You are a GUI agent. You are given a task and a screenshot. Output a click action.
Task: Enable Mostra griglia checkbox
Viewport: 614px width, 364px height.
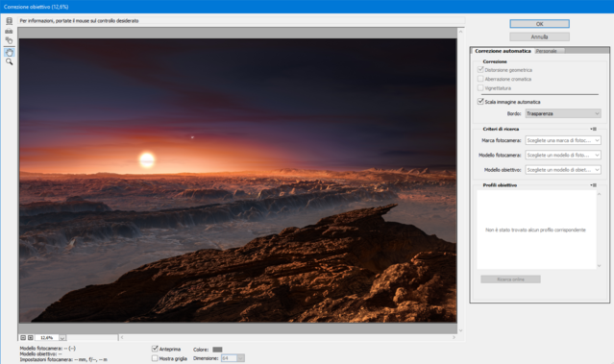click(155, 358)
